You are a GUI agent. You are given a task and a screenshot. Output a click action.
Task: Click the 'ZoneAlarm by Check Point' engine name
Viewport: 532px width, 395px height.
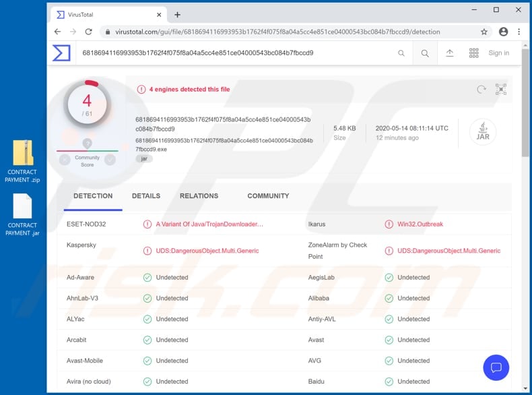tap(337, 251)
